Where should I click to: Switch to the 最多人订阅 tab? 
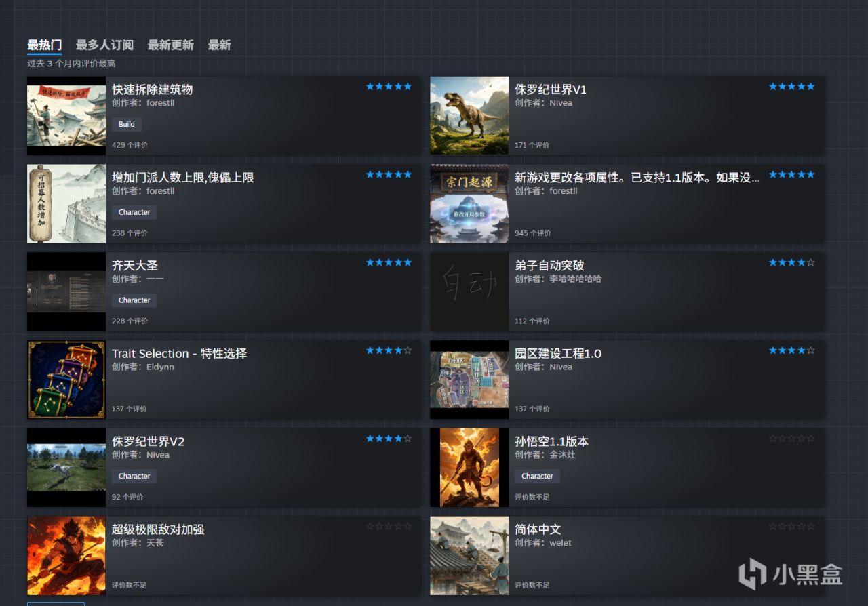pos(104,45)
